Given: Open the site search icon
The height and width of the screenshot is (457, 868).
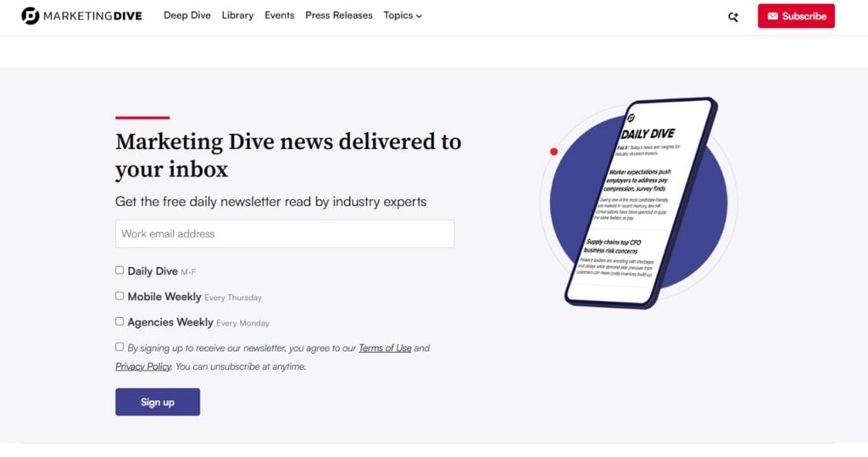Looking at the screenshot, I should pyautogui.click(x=733, y=17).
